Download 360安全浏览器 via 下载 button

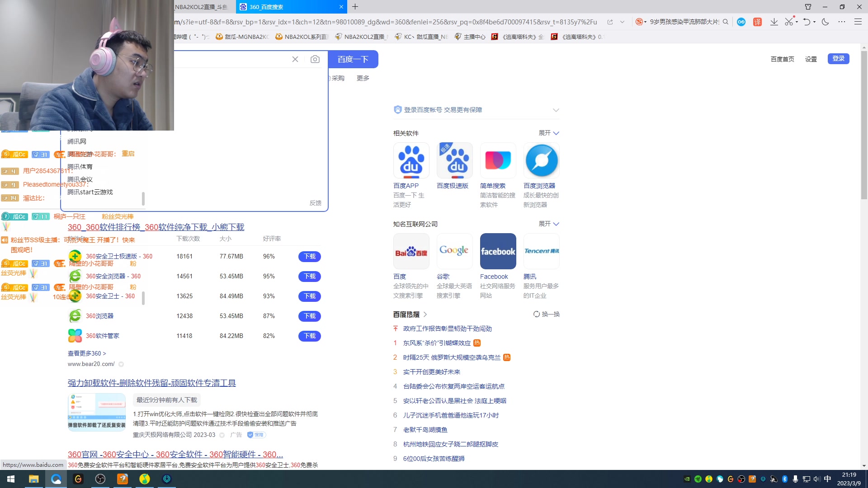(310, 276)
